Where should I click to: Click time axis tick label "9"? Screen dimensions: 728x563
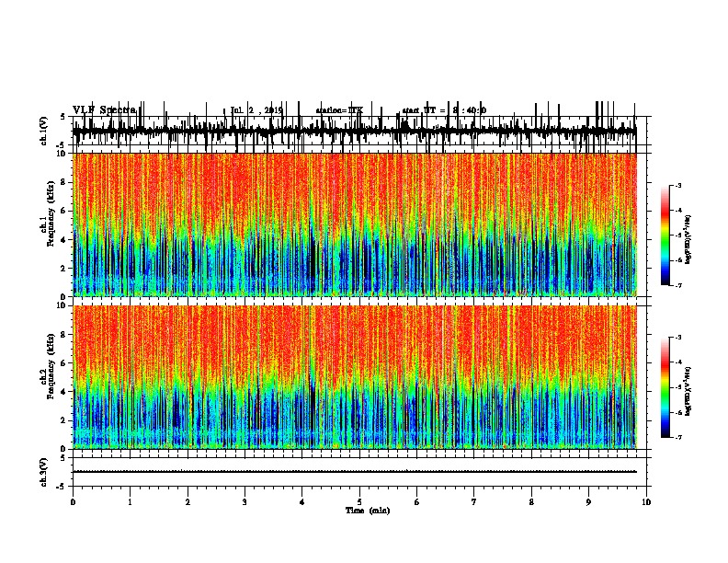(588, 502)
